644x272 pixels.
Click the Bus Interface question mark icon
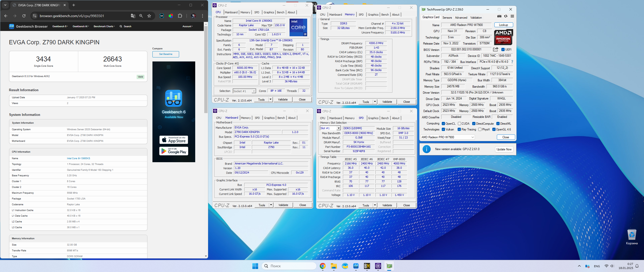(512, 62)
